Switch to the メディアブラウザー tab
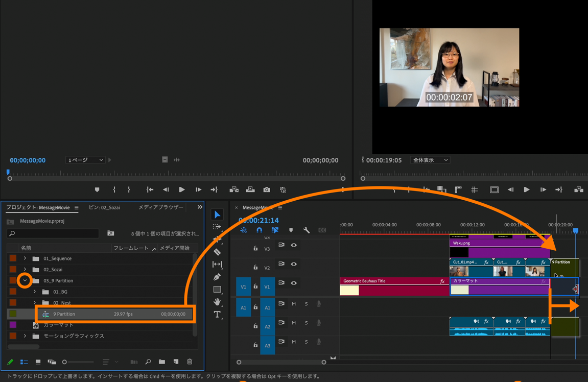588x382 pixels. pos(160,207)
